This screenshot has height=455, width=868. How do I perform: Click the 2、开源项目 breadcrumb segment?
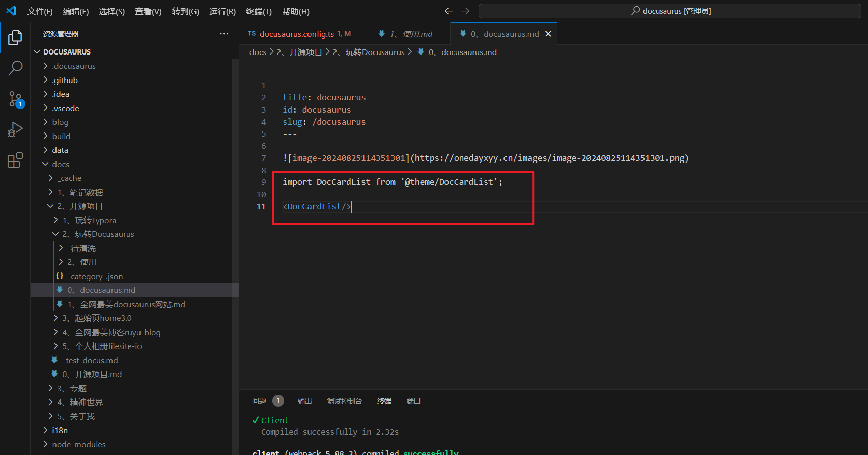[299, 52]
